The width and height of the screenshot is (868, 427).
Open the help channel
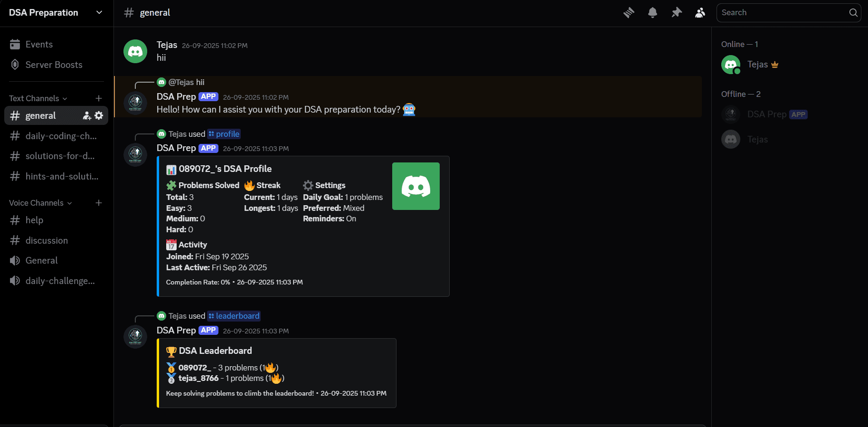click(57, 220)
